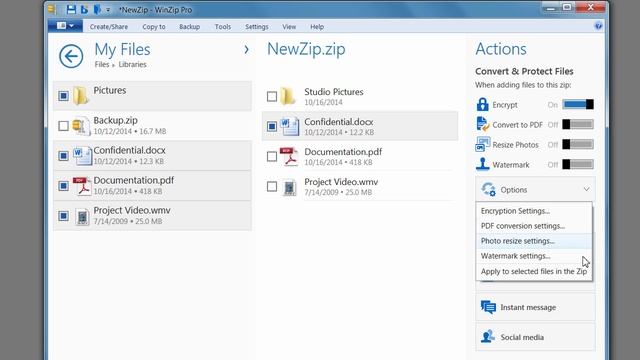Turn on the Convert to PDF switch

pos(578,124)
